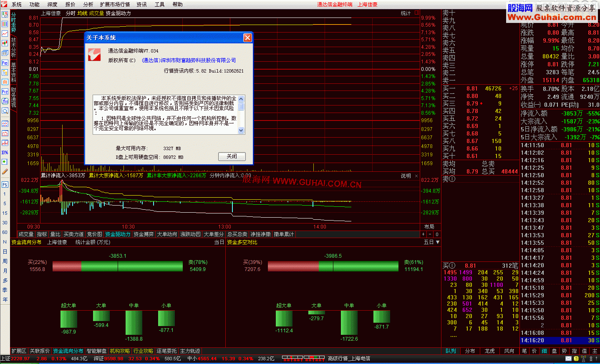Click the antenna signal icon in status bar
The width and height of the screenshot is (600, 364).
pyautogui.click(x=584, y=359)
